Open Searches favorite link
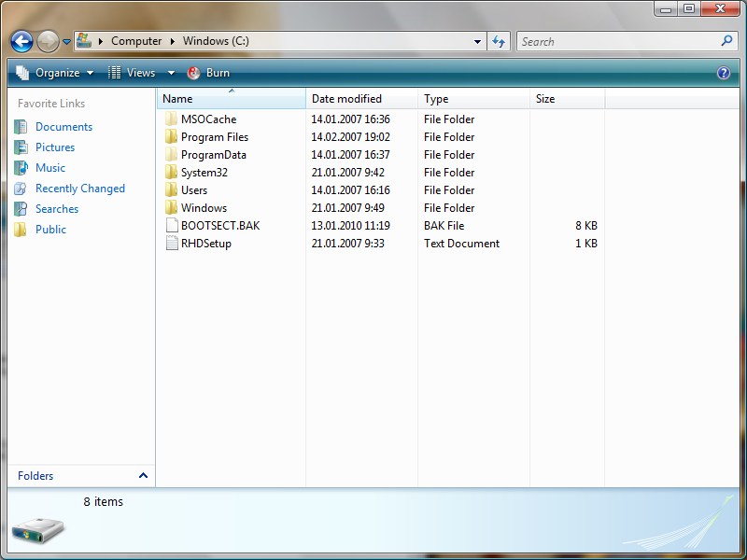 pos(57,208)
